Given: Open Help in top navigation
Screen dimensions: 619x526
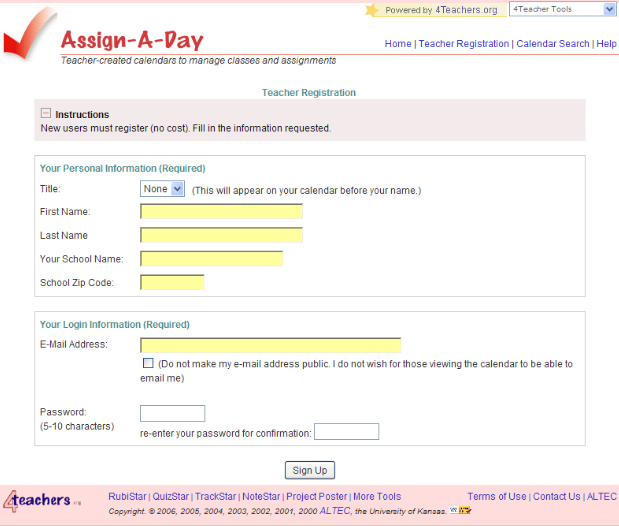Looking at the screenshot, I should click(606, 43).
